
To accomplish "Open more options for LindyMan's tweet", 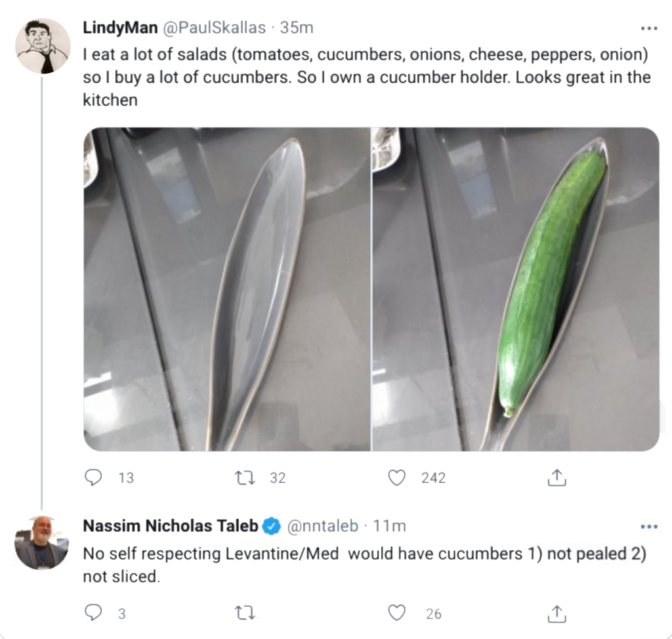I will tap(648, 28).
